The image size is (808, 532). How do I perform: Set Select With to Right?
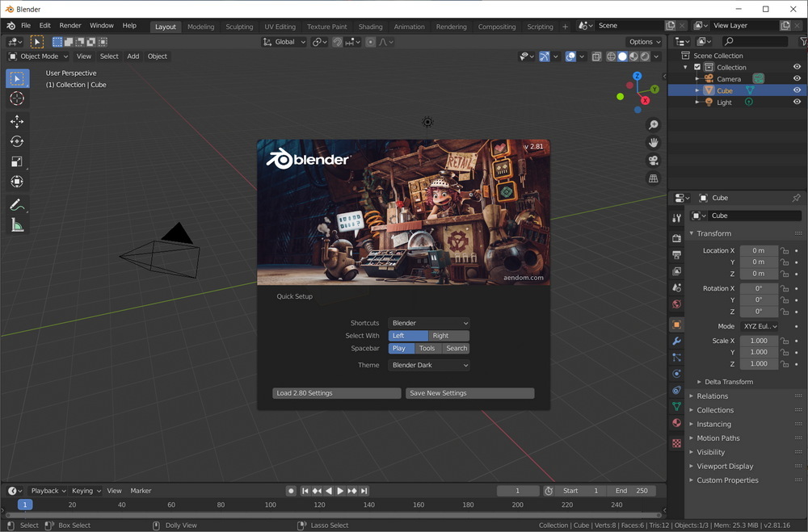[x=448, y=336]
